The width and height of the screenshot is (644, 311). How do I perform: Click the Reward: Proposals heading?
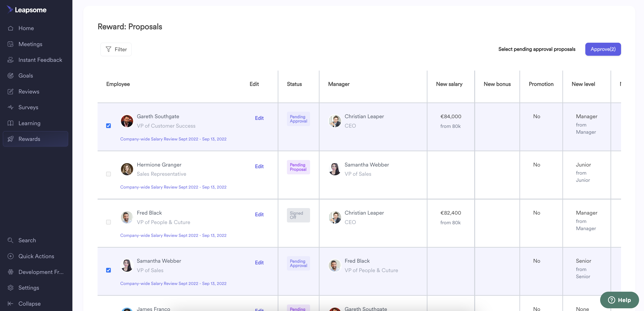tap(130, 27)
